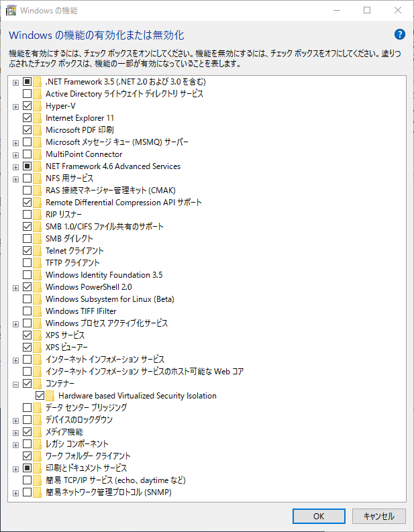
Task: Expand the デバイスのロックダウン node
Action: [15, 421]
